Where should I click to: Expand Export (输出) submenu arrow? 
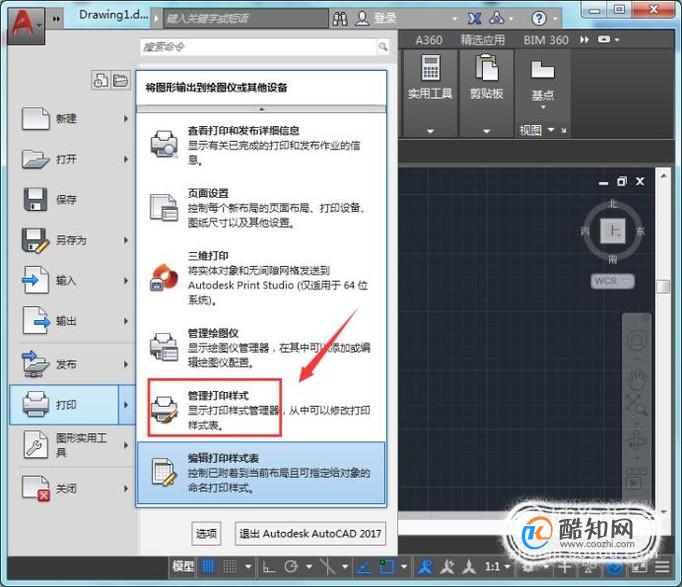[126, 321]
